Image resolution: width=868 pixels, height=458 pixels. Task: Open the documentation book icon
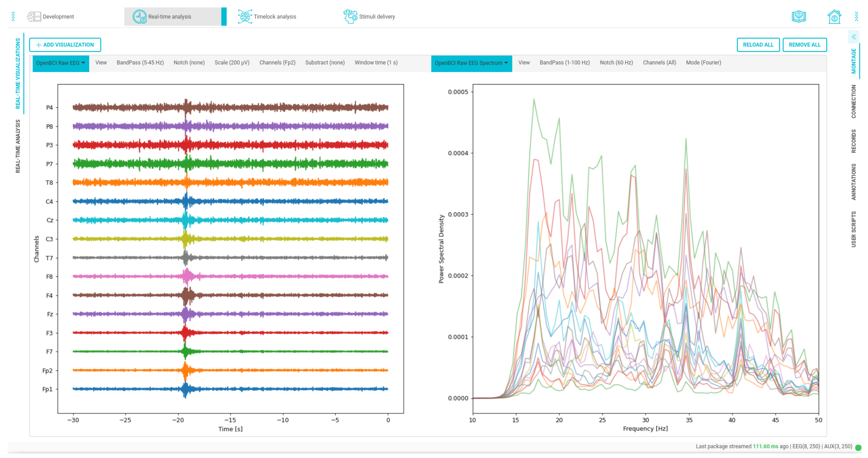[x=798, y=16]
